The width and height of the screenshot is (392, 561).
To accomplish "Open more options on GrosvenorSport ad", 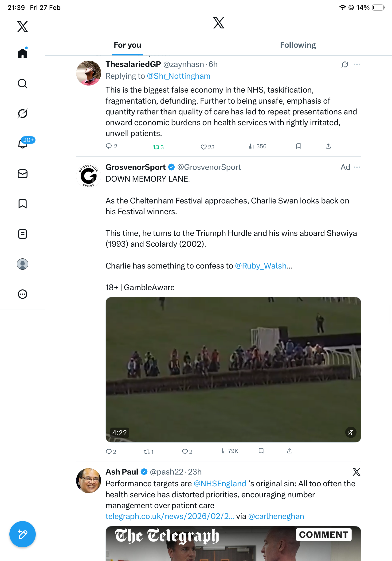I will [x=357, y=167].
